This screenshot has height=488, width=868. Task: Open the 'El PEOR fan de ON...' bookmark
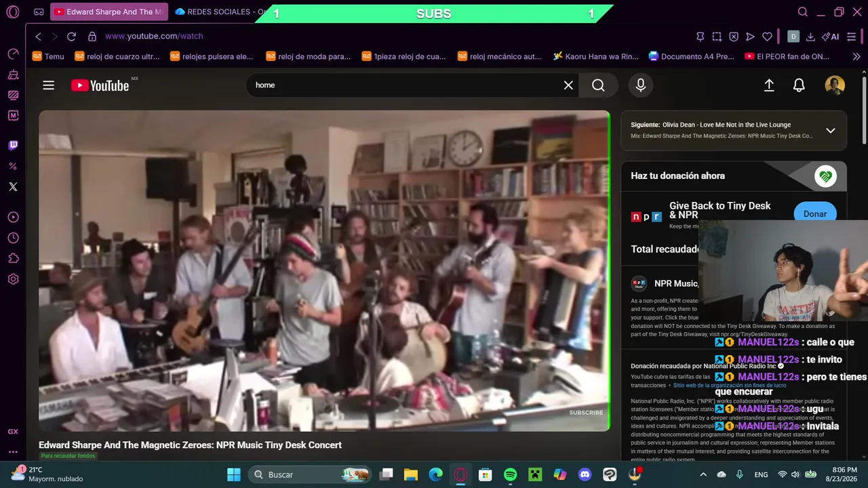click(x=787, y=56)
